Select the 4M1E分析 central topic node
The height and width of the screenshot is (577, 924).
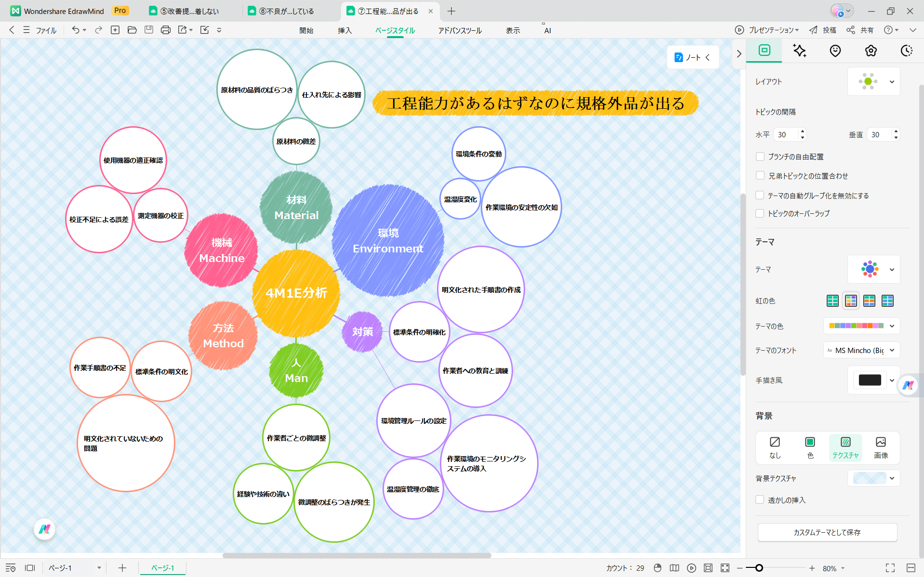(296, 293)
